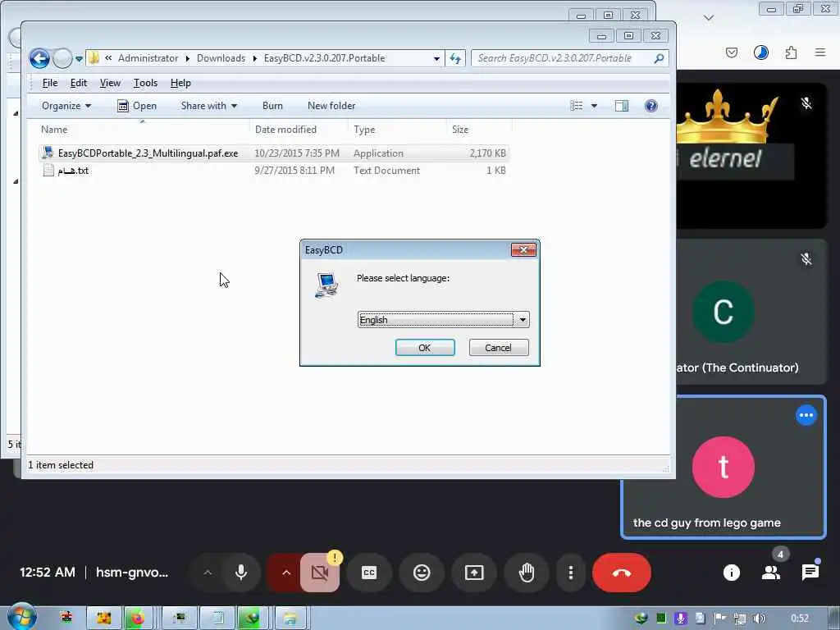The width and height of the screenshot is (840, 630).
Task: Open Firefox extensions puzzle icon
Action: (x=791, y=52)
